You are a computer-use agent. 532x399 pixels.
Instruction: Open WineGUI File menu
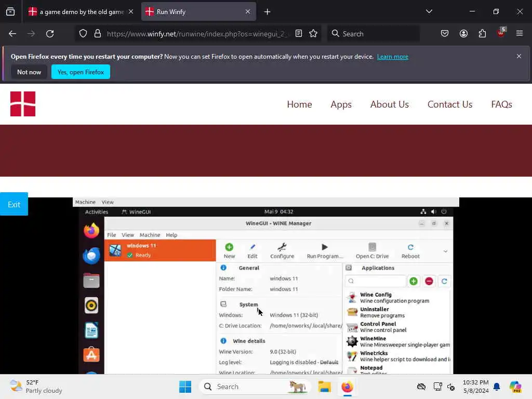pyautogui.click(x=111, y=235)
